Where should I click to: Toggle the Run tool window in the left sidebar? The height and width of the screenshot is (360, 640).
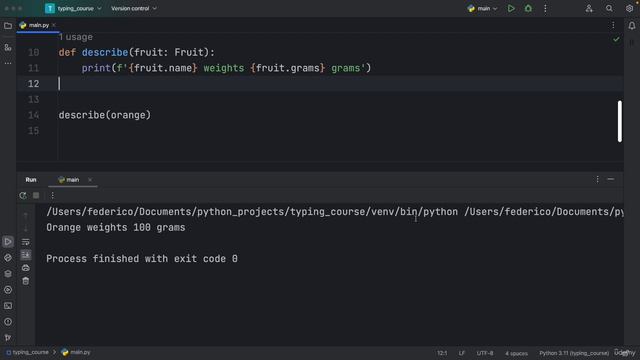(x=8, y=242)
